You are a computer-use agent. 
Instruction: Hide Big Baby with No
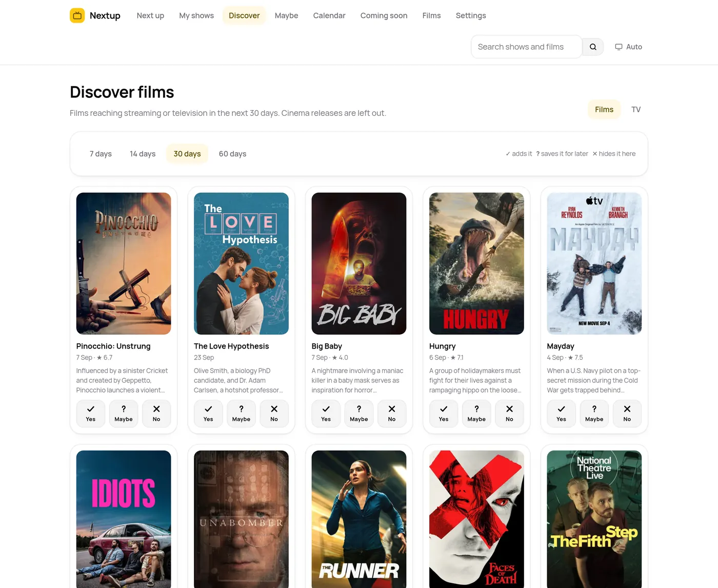pos(392,414)
